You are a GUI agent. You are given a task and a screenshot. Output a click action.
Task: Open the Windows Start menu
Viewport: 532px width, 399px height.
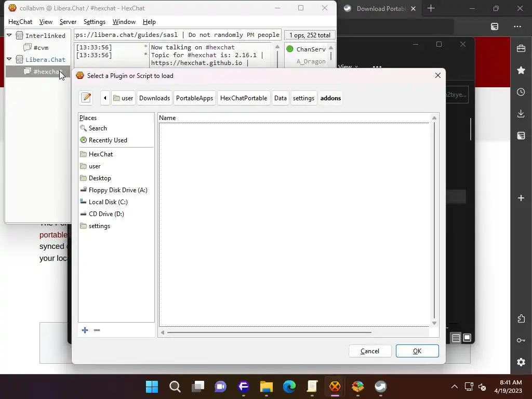pos(152,387)
